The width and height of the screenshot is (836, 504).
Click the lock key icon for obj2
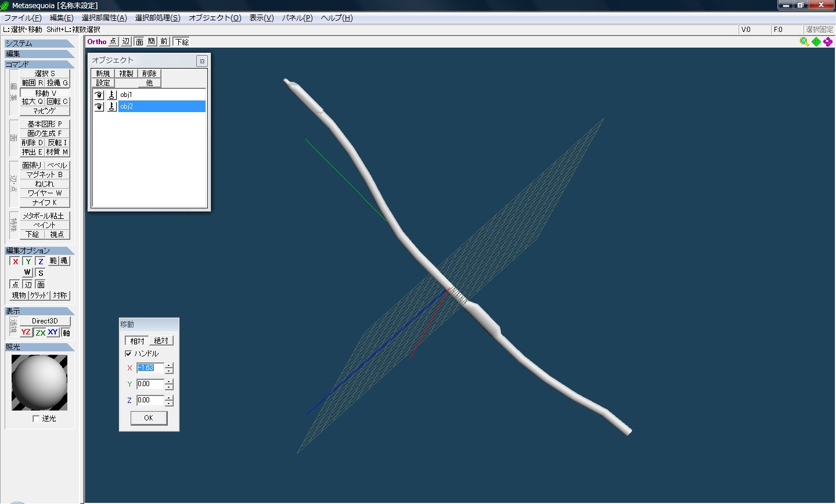click(112, 107)
